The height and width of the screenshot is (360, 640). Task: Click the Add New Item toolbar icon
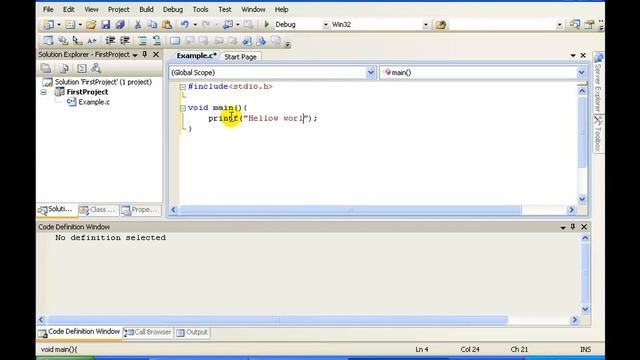(70, 24)
